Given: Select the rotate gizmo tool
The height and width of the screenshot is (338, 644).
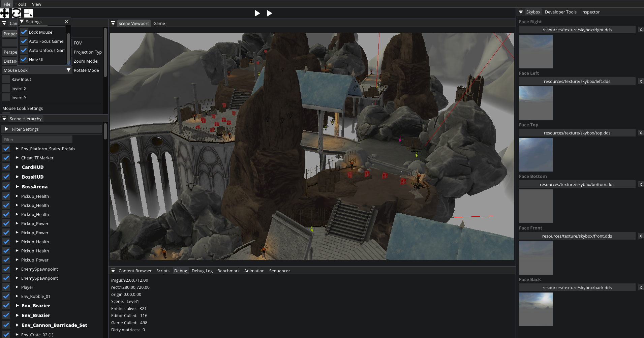Looking at the screenshot, I should [17, 13].
